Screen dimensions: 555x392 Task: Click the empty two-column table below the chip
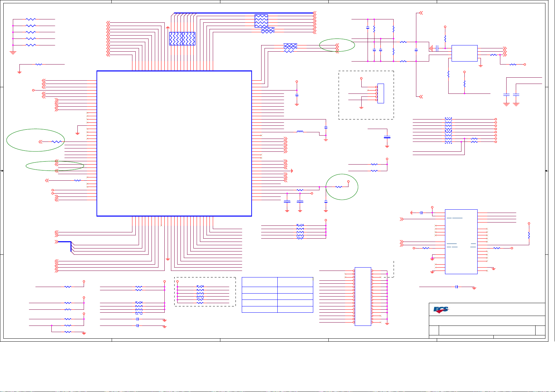pyautogui.click(x=277, y=295)
